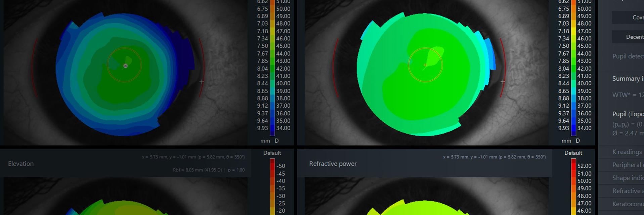This screenshot has width=644, height=215.
Task: Click the color scale bar beside the blue map
Action: (x=272, y=67)
